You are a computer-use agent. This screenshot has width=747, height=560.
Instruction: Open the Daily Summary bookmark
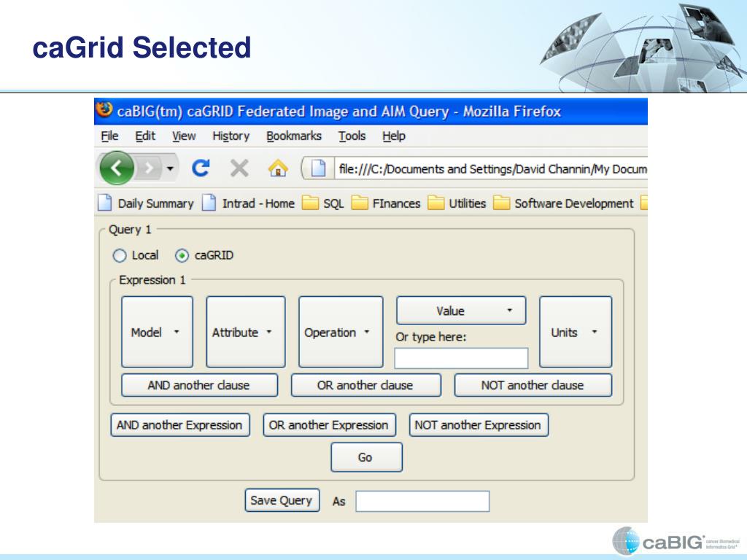146,203
